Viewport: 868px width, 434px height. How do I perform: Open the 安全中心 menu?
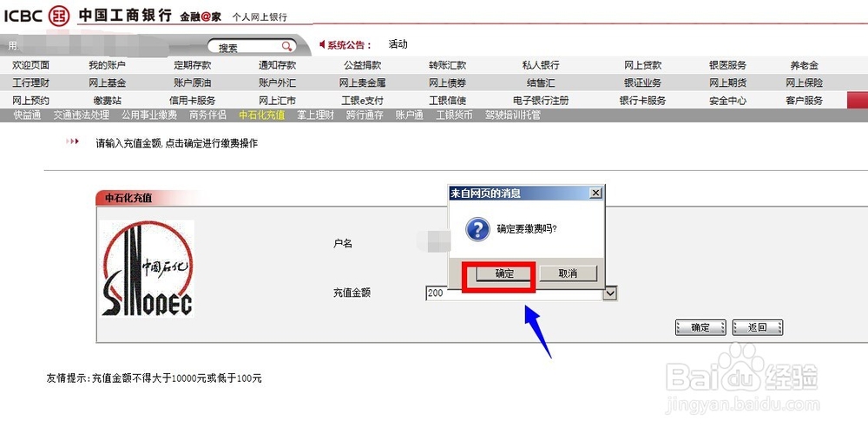pyautogui.click(x=727, y=101)
